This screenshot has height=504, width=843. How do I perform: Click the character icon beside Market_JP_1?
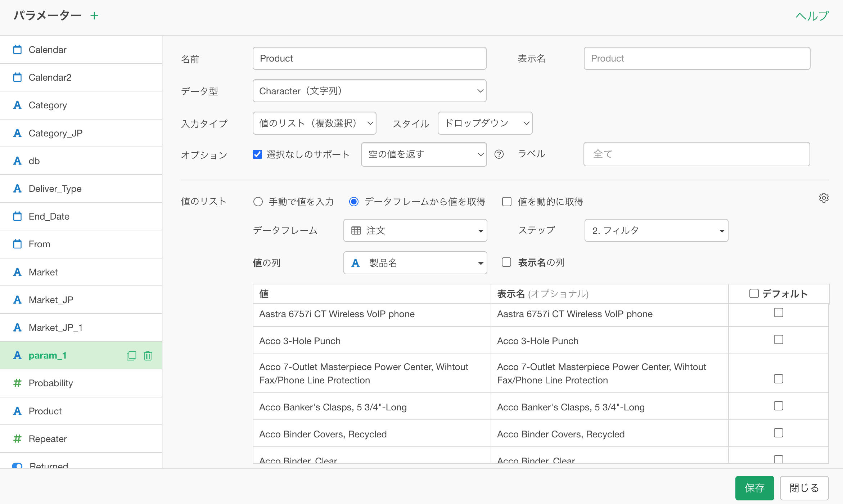(x=17, y=328)
